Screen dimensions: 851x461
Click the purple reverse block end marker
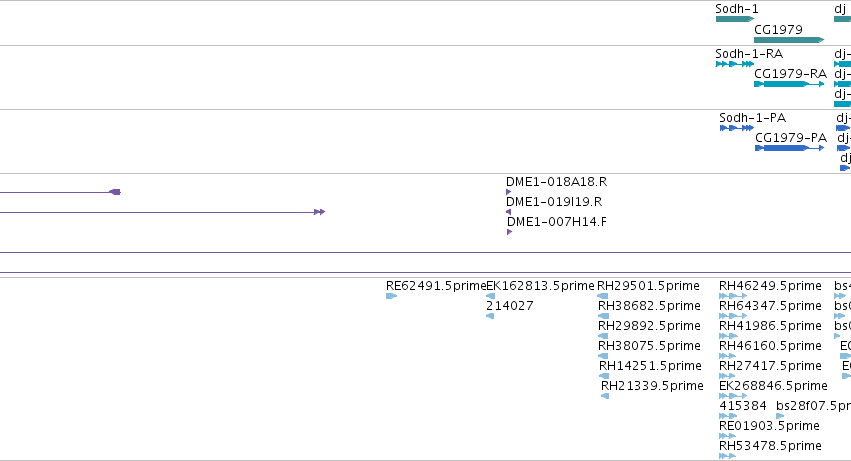point(115,192)
